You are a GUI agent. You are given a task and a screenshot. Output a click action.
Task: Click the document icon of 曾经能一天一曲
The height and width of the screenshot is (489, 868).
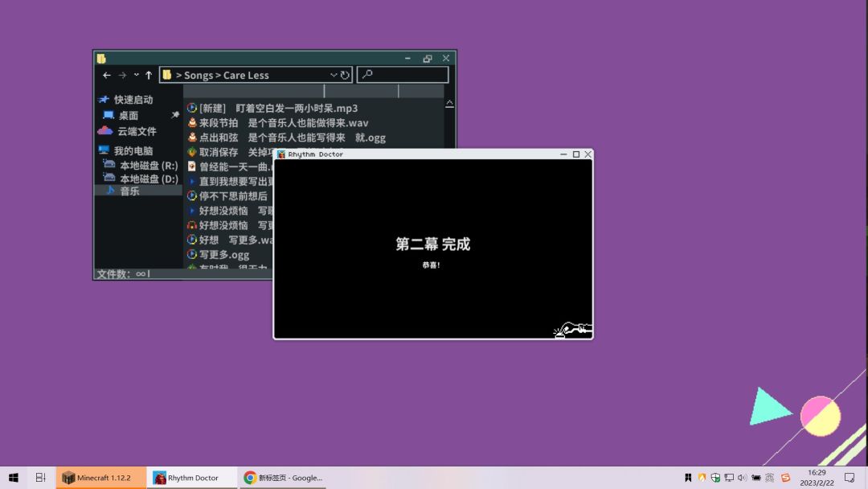(x=191, y=166)
